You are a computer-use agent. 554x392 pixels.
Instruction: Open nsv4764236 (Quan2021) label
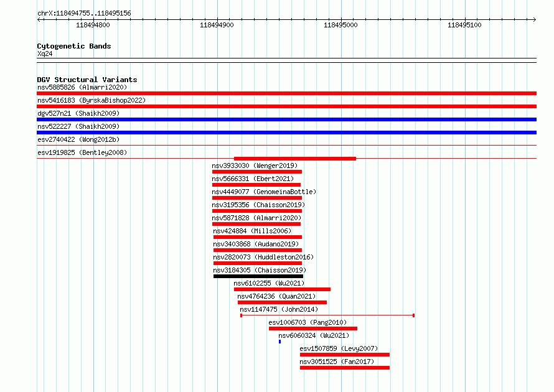pyautogui.click(x=276, y=296)
